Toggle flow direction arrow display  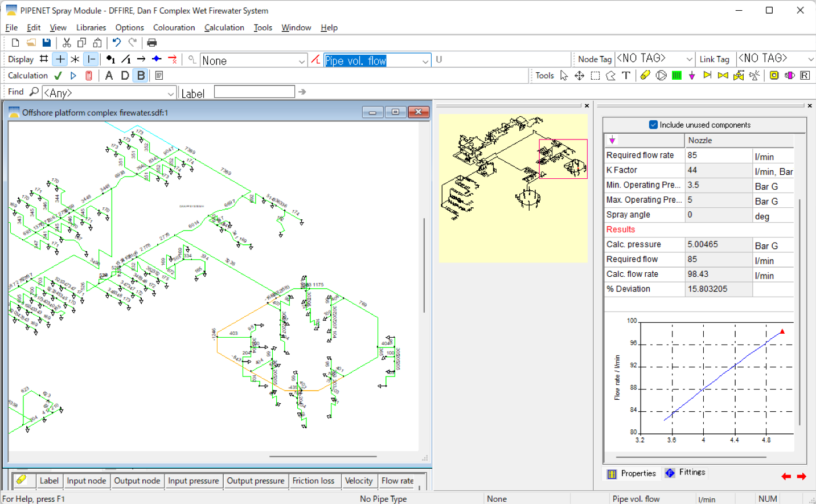141,59
